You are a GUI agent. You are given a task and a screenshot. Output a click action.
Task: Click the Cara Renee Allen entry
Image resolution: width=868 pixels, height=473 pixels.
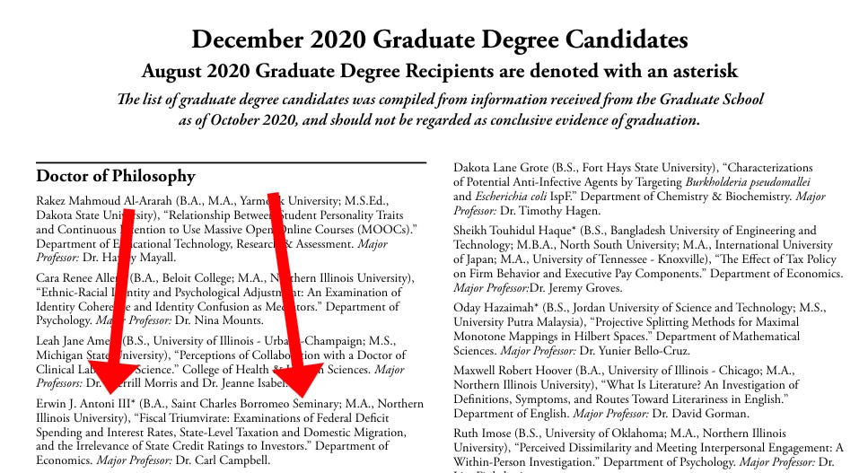coord(225,299)
